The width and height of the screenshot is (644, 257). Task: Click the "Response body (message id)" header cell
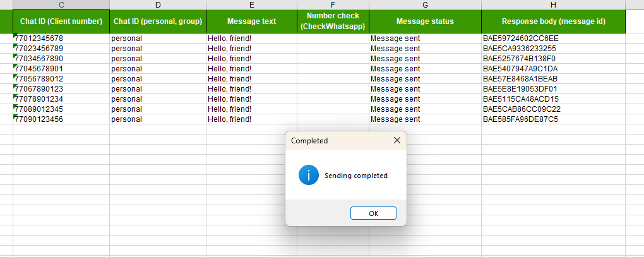tap(553, 21)
